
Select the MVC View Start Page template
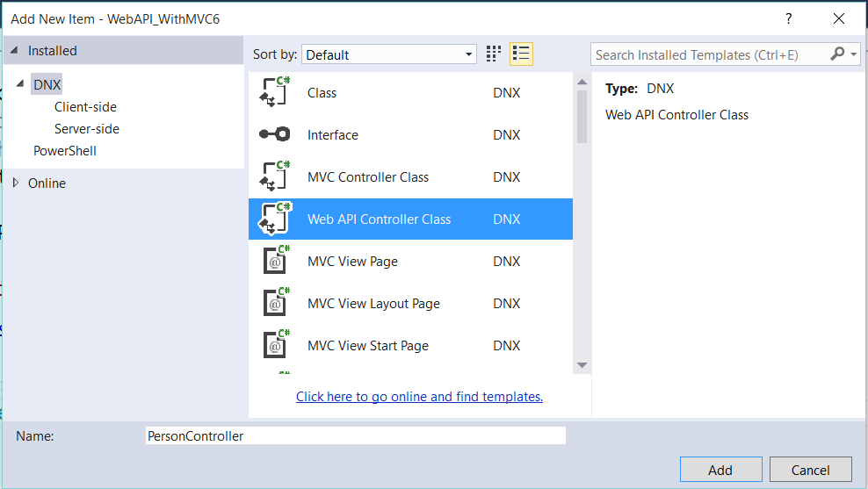[411, 345]
